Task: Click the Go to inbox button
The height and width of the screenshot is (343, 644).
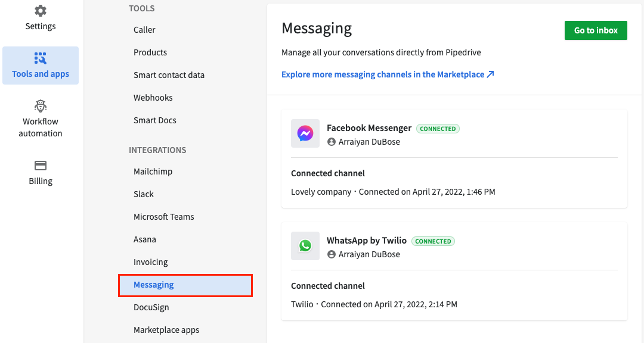Action: 596,30
